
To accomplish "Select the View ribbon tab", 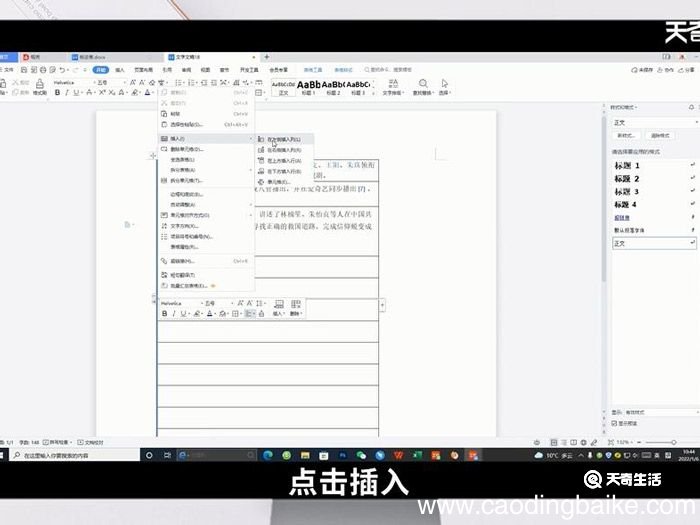I will click(x=205, y=70).
